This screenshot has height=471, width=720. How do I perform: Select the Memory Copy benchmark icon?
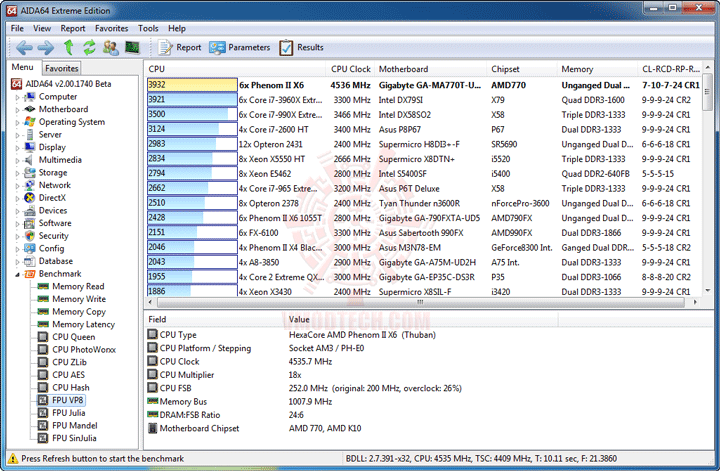43,312
